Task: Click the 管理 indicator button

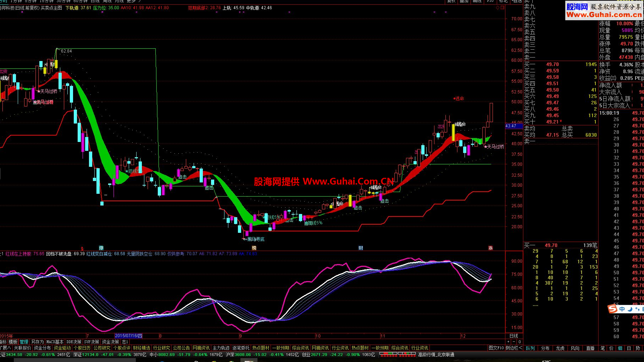Action: click(24, 342)
